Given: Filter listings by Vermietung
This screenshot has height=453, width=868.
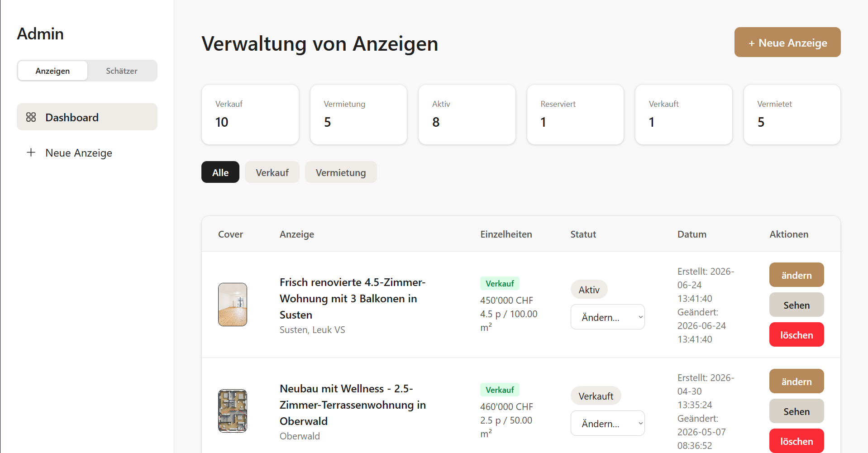Looking at the screenshot, I should (x=341, y=172).
